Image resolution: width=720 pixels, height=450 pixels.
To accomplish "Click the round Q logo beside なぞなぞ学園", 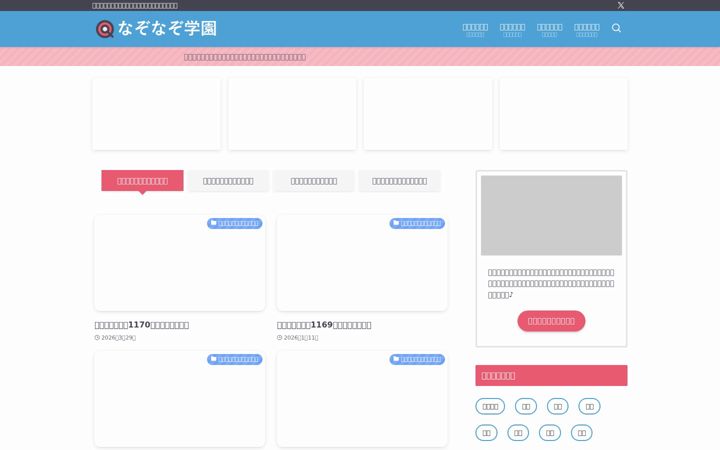I will pyautogui.click(x=105, y=29).
